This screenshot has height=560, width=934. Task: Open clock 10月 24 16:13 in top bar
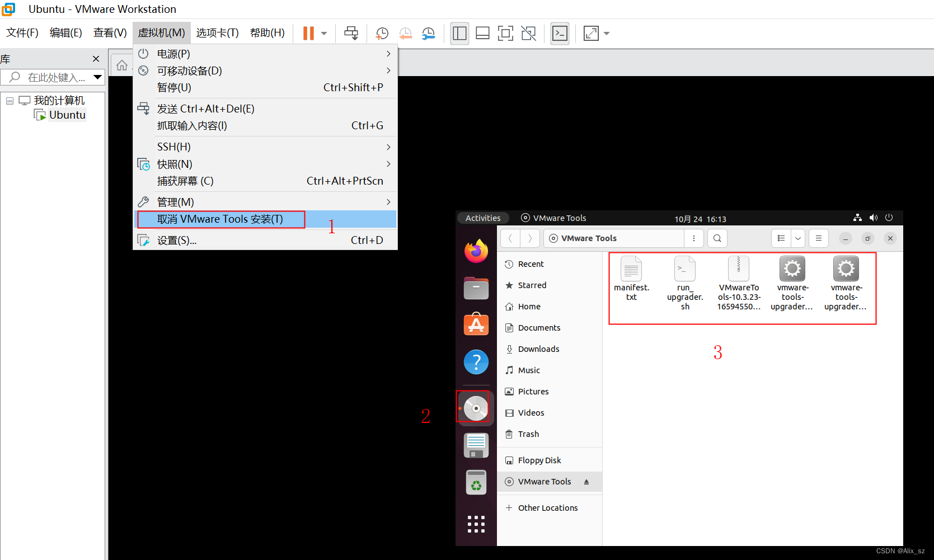[x=700, y=219]
